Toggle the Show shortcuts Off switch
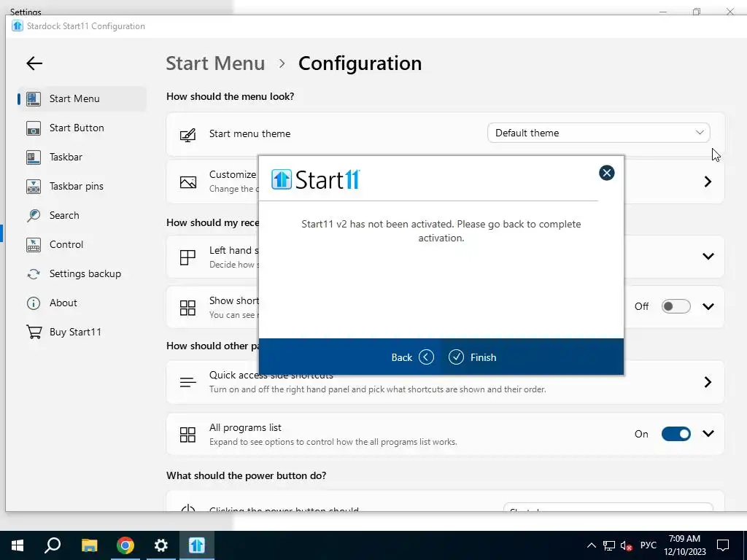 click(x=676, y=306)
